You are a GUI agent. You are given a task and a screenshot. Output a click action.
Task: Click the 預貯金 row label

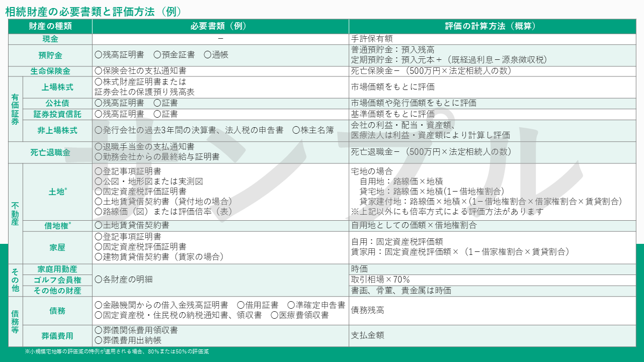coord(50,55)
